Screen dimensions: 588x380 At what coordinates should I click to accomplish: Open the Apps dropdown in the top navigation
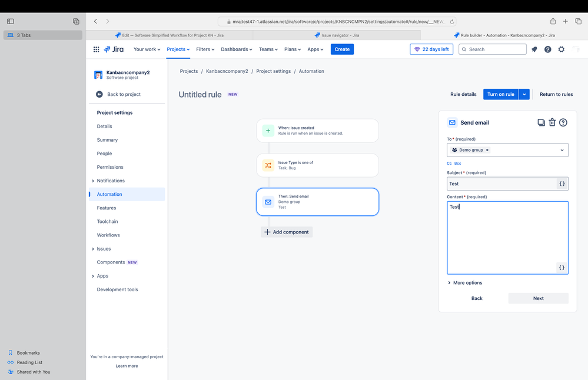pyautogui.click(x=315, y=49)
